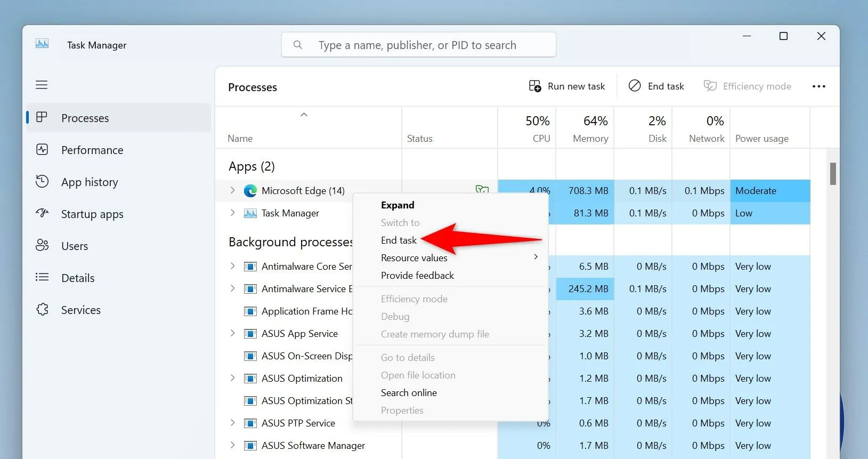This screenshot has width=868, height=459.
Task: Click the App history clock icon
Action: point(42,181)
